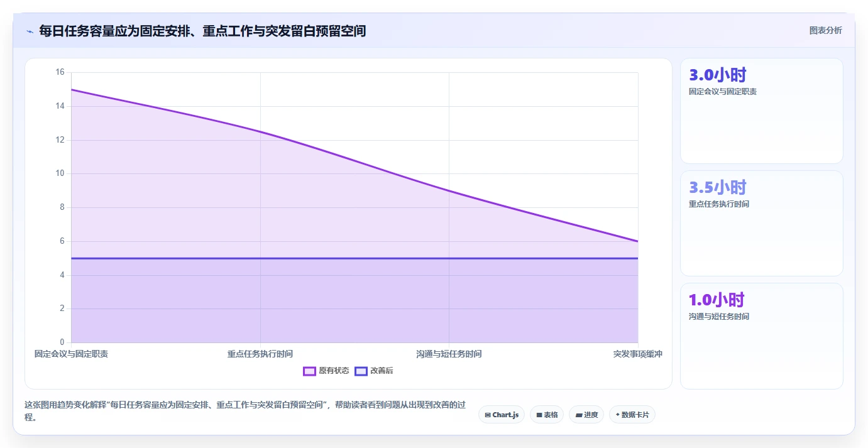Click x-axis label 重点任务执行时间 on chart

pos(260,354)
